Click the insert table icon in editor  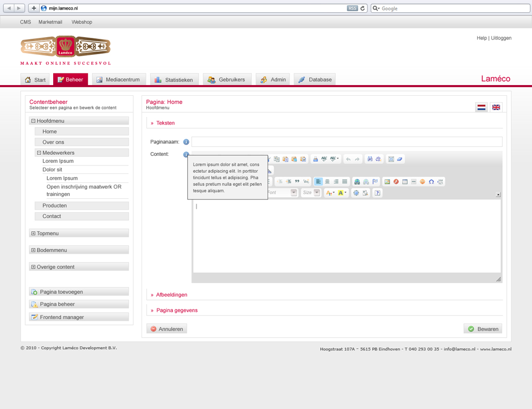(405, 181)
